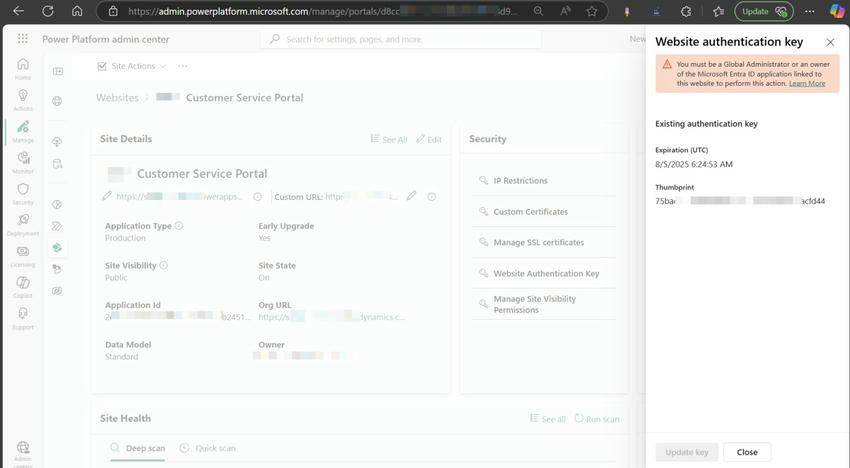Open Website Authentication Key security option
Screen dimensions: 850x468
pyautogui.click(x=545, y=273)
